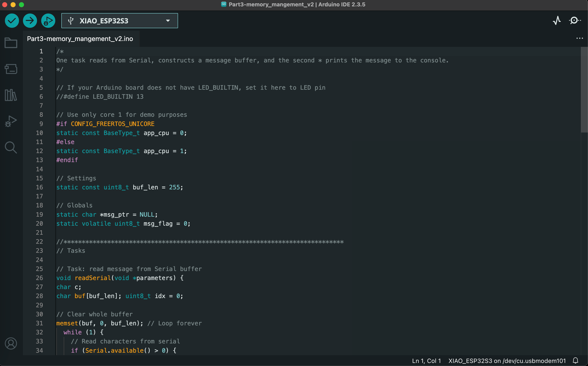Click XIAO_ESP32S3 on /dev/cu.usbmodem101 status text
This screenshot has height=366, width=588.
point(507,361)
